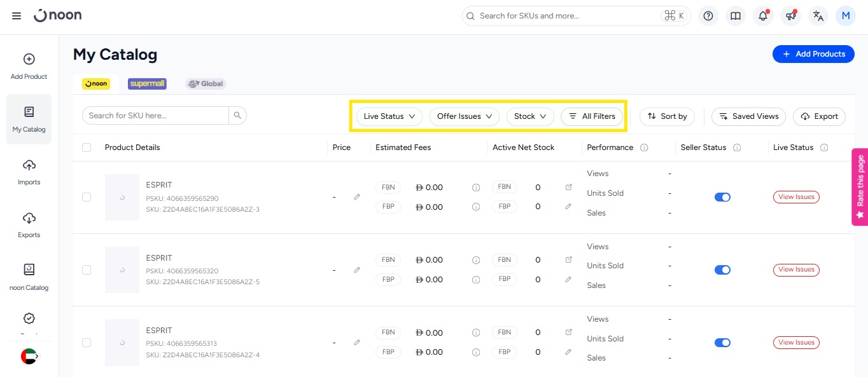Open the notifications bell icon
Screen dimensions: 868x377
763,16
